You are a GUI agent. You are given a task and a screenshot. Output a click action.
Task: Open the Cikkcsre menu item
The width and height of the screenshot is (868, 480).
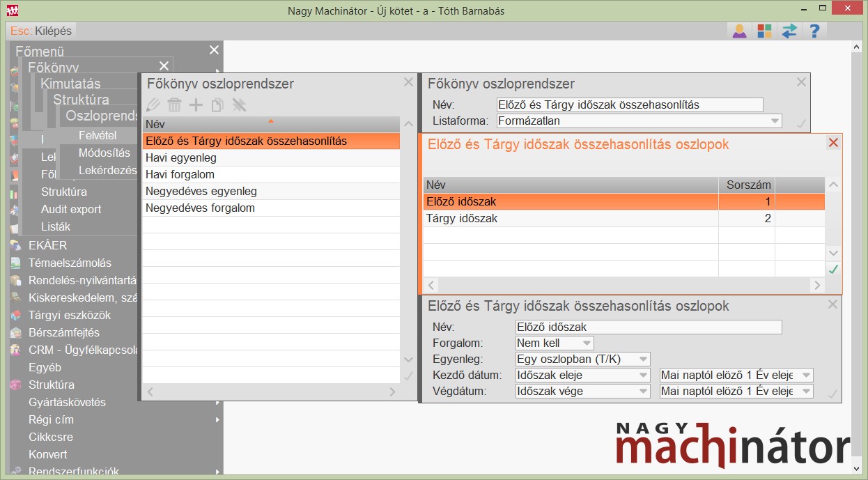pos(51,437)
